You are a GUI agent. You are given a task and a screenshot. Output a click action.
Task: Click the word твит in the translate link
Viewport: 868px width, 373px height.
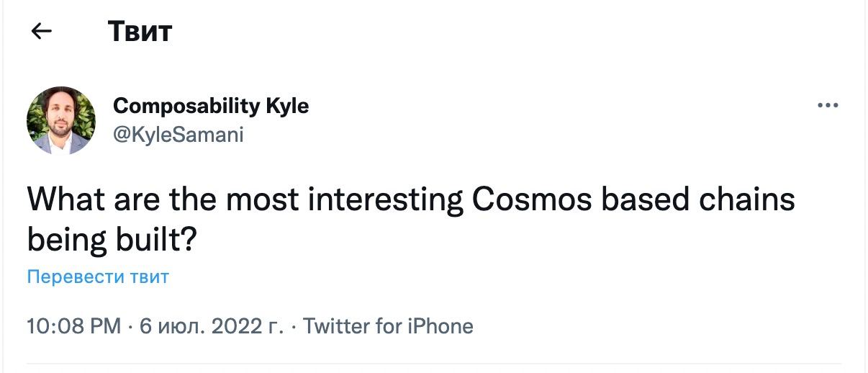pos(150,277)
